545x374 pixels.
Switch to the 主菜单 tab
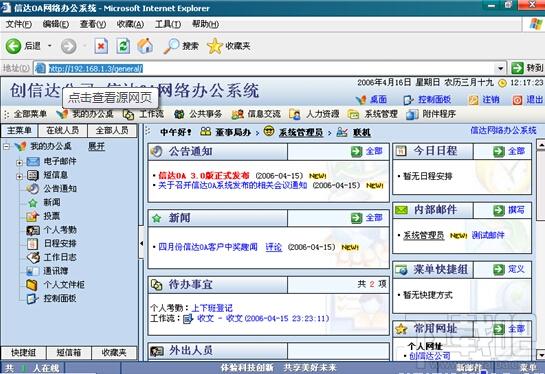pyautogui.click(x=19, y=130)
